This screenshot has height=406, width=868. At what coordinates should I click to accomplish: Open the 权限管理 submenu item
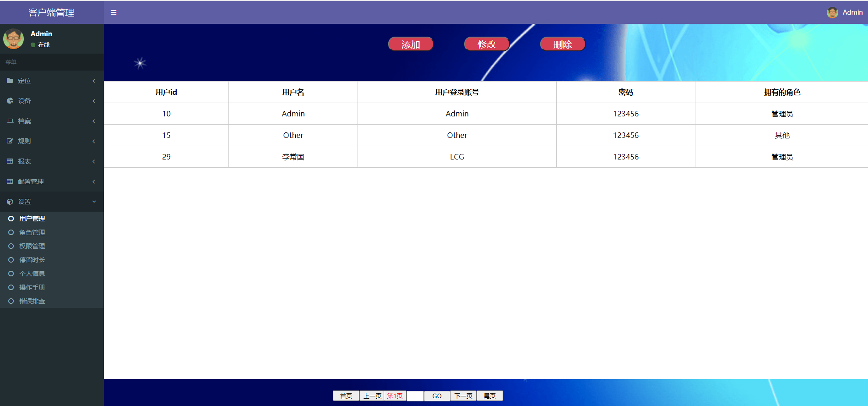pos(52,246)
